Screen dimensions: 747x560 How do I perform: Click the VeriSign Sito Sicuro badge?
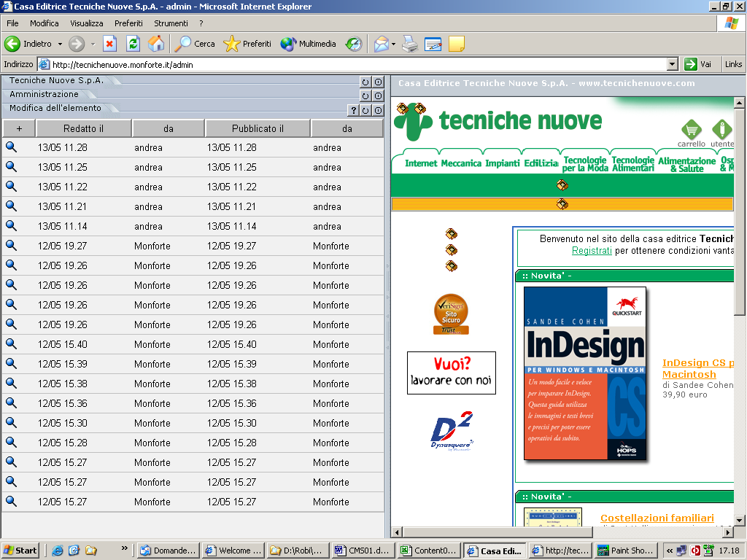[451, 314]
